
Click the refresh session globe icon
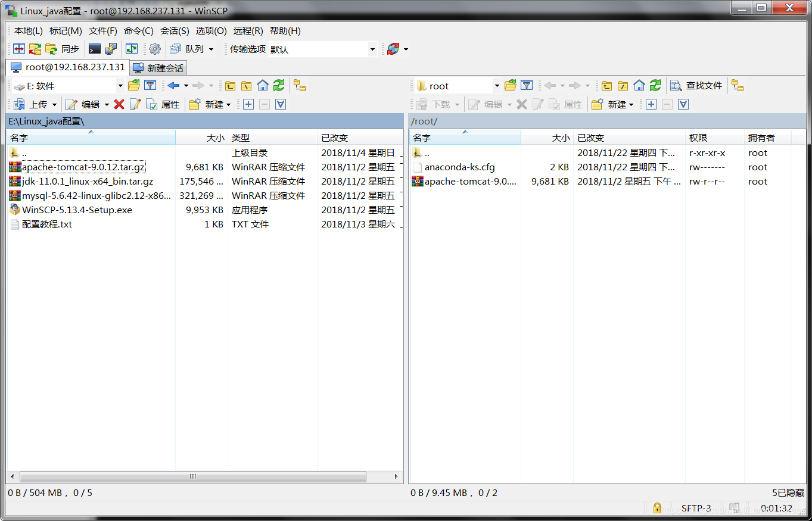[393, 49]
